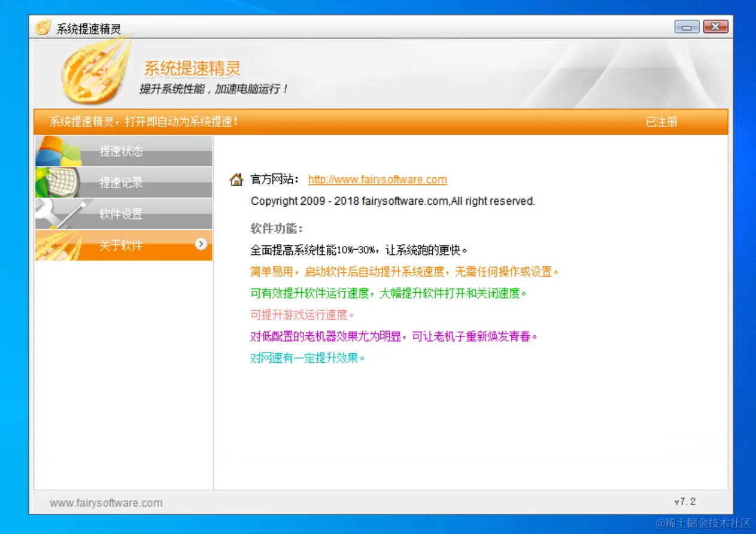Minimize the 系统提速精灵 window
The height and width of the screenshot is (534, 756).
[687, 26]
